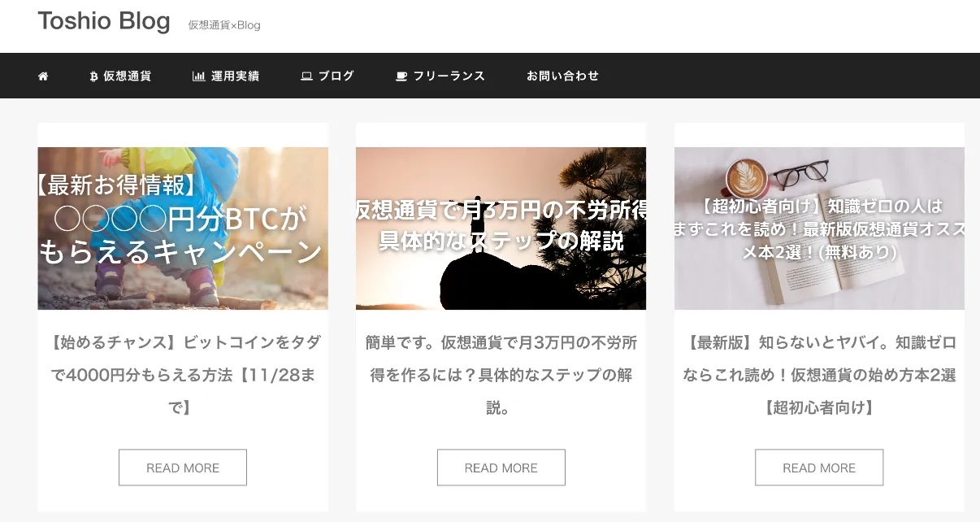Image resolution: width=980 pixels, height=522 pixels.
Task: Open the 超初心者向け book and coffee thumbnail
Action: [819, 228]
